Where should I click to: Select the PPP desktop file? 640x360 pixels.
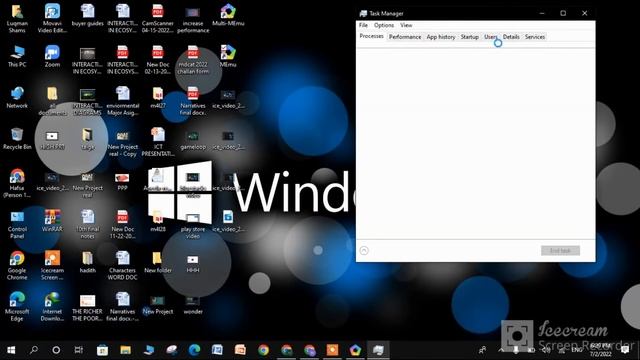coord(122,181)
